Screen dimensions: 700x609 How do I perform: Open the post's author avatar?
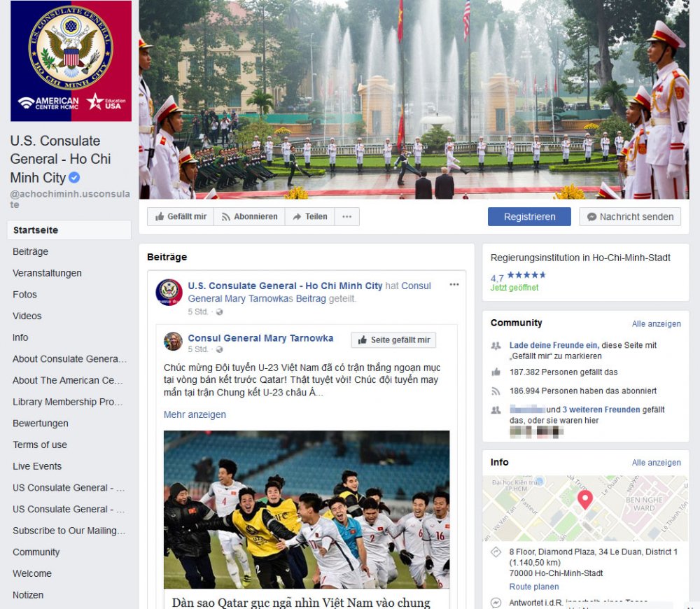coord(169,293)
